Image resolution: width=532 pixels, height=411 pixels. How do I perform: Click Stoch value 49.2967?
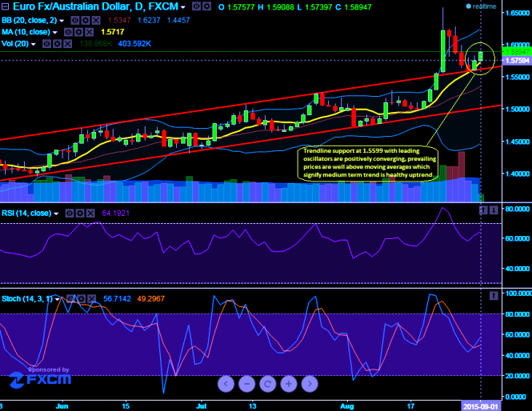point(151,299)
